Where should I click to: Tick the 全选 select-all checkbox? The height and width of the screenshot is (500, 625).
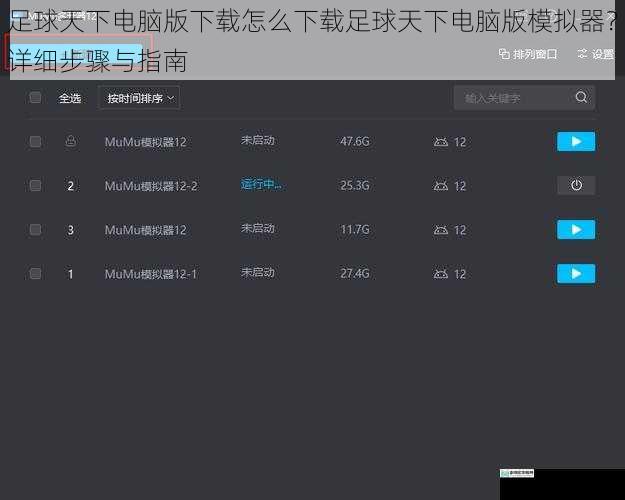click(x=35, y=97)
